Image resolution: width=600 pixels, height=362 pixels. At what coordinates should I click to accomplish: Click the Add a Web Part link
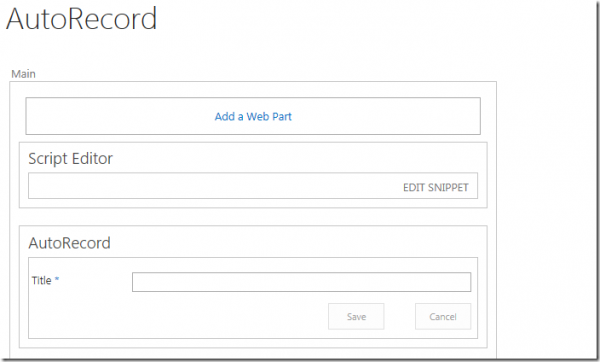(x=253, y=116)
